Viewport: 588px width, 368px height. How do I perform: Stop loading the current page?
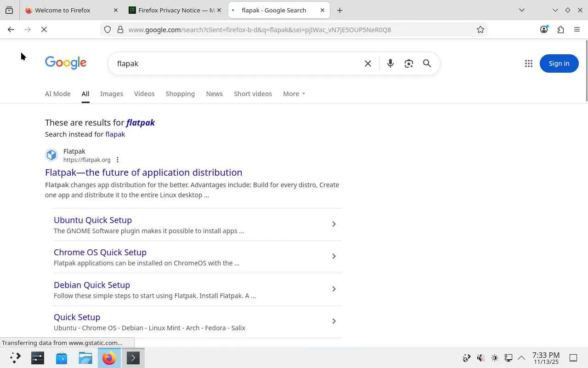(44, 29)
